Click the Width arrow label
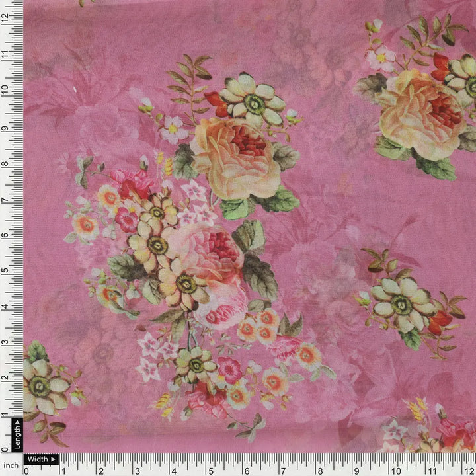 pyautogui.click(x=42, y=459)
